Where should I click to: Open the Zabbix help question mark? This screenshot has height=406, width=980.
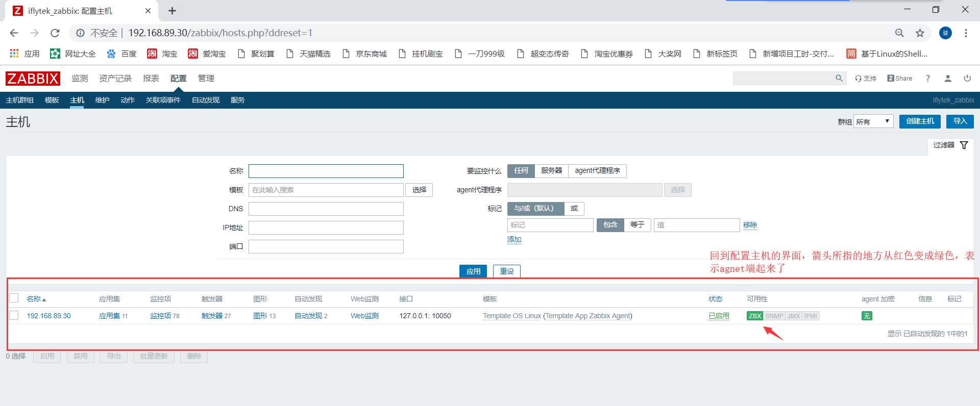coord(928,79)
